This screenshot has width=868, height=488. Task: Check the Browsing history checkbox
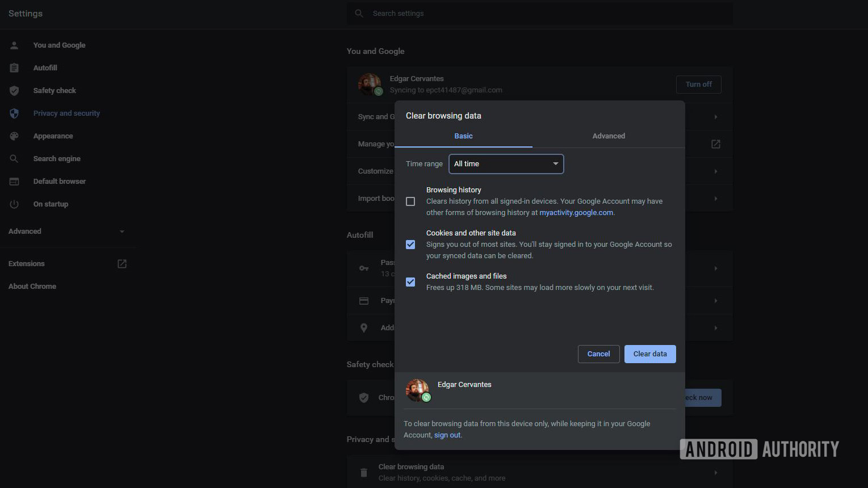click(410, 201)
